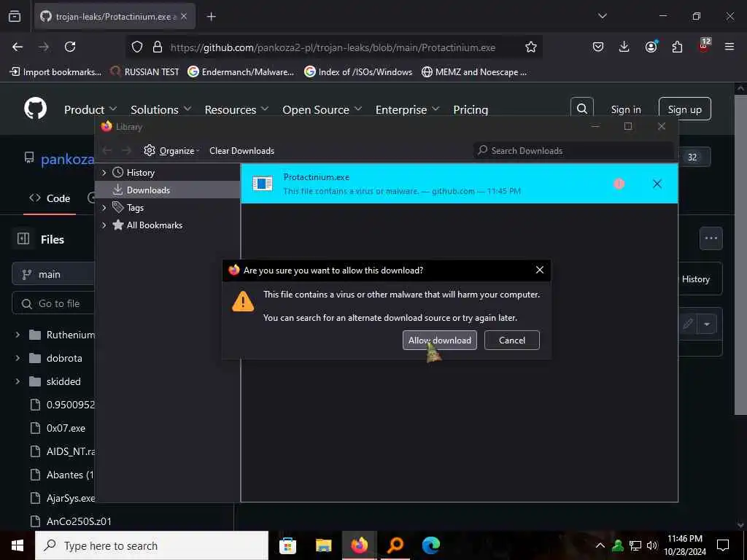This screenshot has height=560, width=747.
Task: Open the Resources menu on GitHub
Action: (236, 109)
